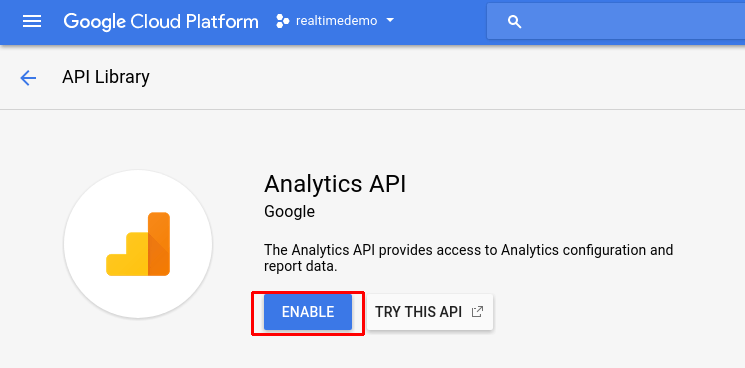The image size is (745, 368).
Task: Click the blank blue header area beside the project selector
Action: pos(441,21)
